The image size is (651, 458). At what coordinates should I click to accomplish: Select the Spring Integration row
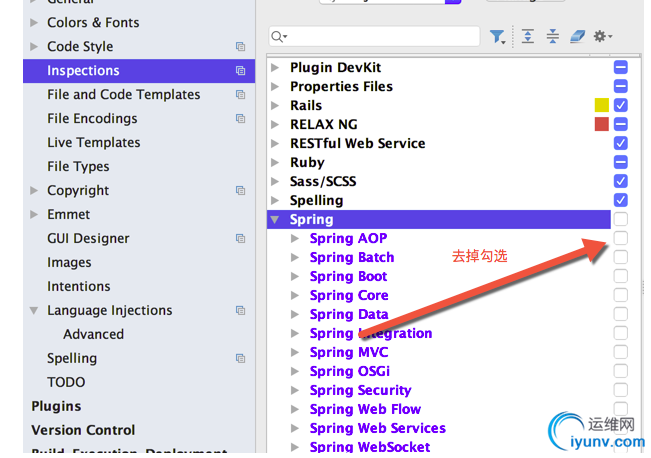(371, 333)
